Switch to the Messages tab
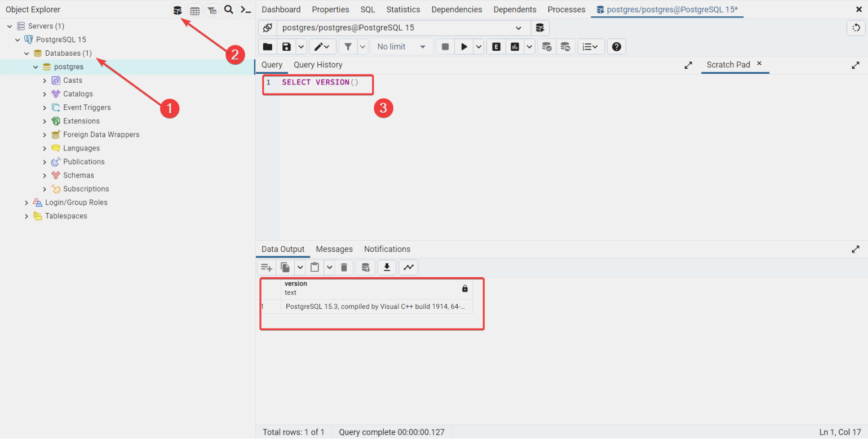 click(x=334, y=249)
